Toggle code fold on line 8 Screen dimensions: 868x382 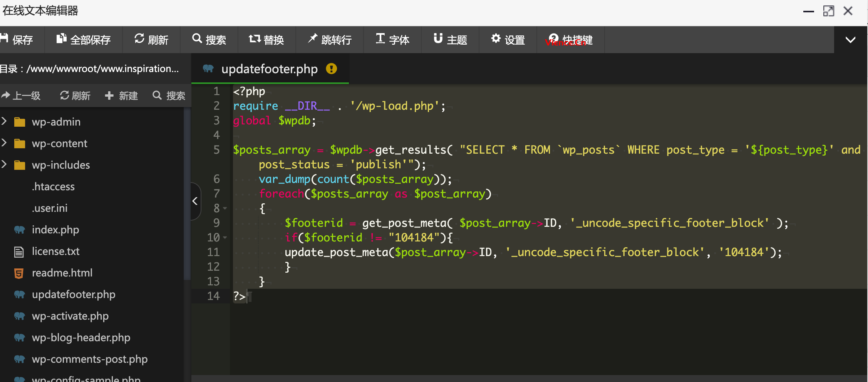click(225, 208)
